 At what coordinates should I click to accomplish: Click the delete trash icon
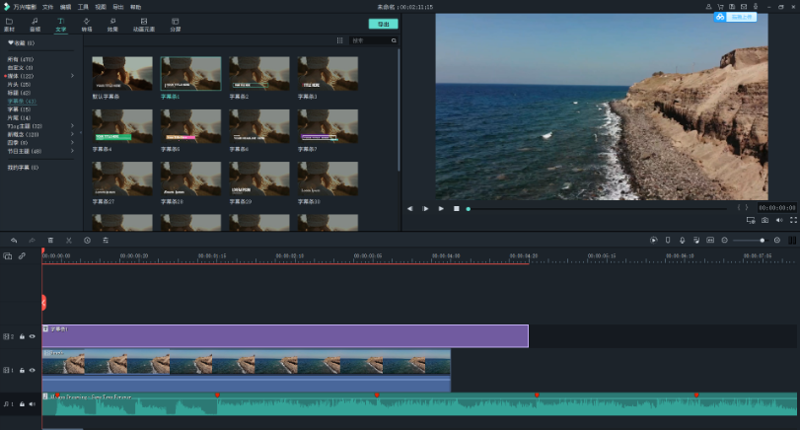point(50,240)
